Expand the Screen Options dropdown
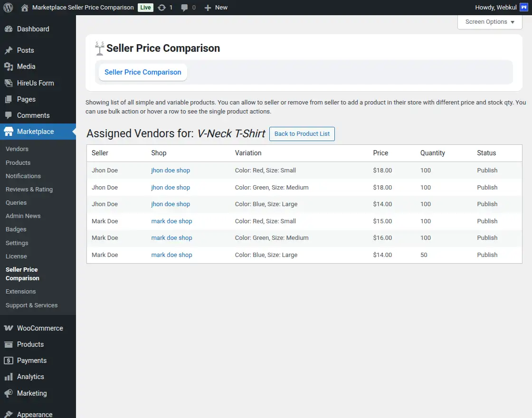 coord(490,22)
